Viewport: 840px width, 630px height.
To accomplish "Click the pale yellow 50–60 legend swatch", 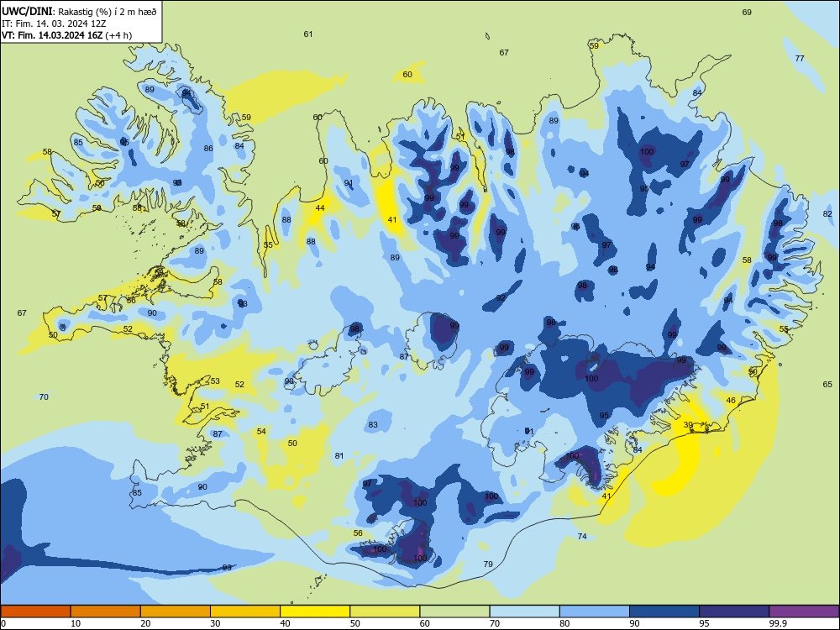I will [x=385, y=612].
